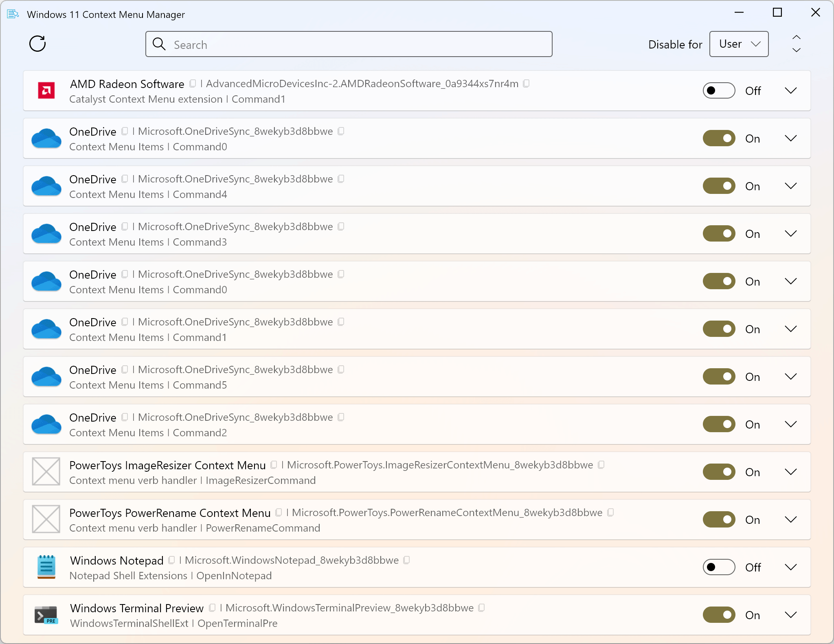The image size is (834, 644).
Task: Turn off the OneDrive Command4 toggle
Action: tap(719, 186)
